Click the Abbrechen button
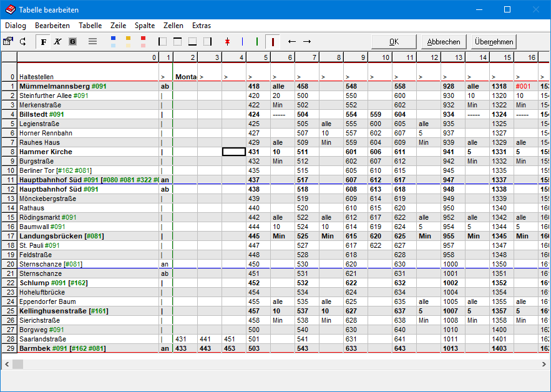551x392 pixels. [x=444, y=42]
